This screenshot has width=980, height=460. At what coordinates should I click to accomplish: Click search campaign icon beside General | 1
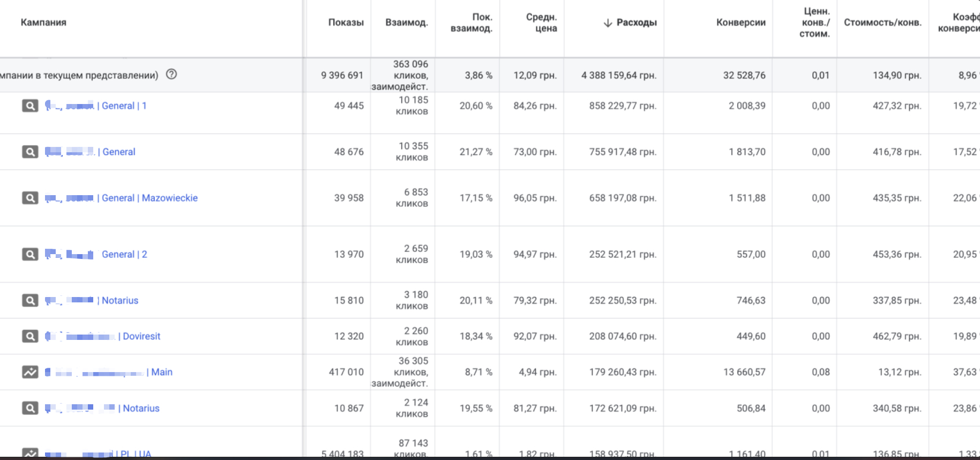[30, 106]
